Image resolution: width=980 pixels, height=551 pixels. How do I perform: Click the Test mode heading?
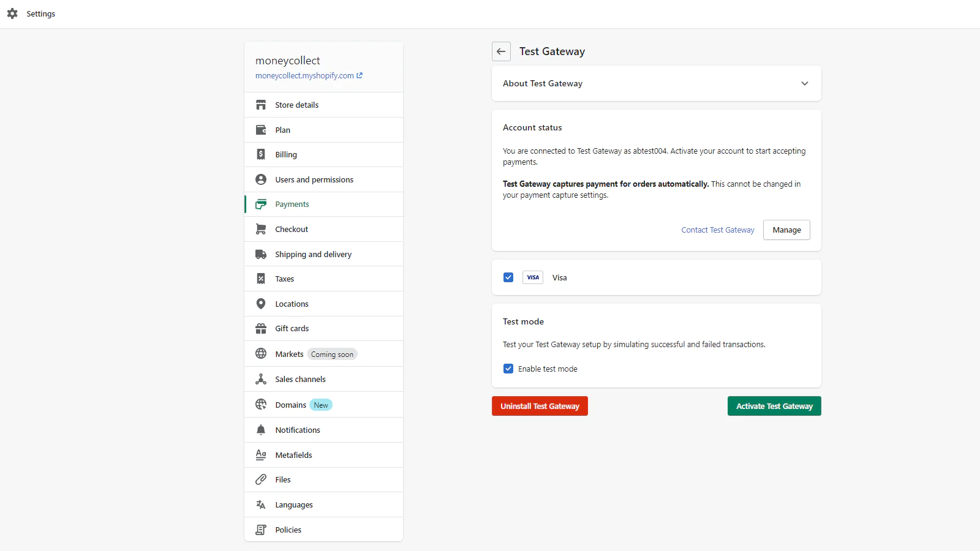pos(523,321)
